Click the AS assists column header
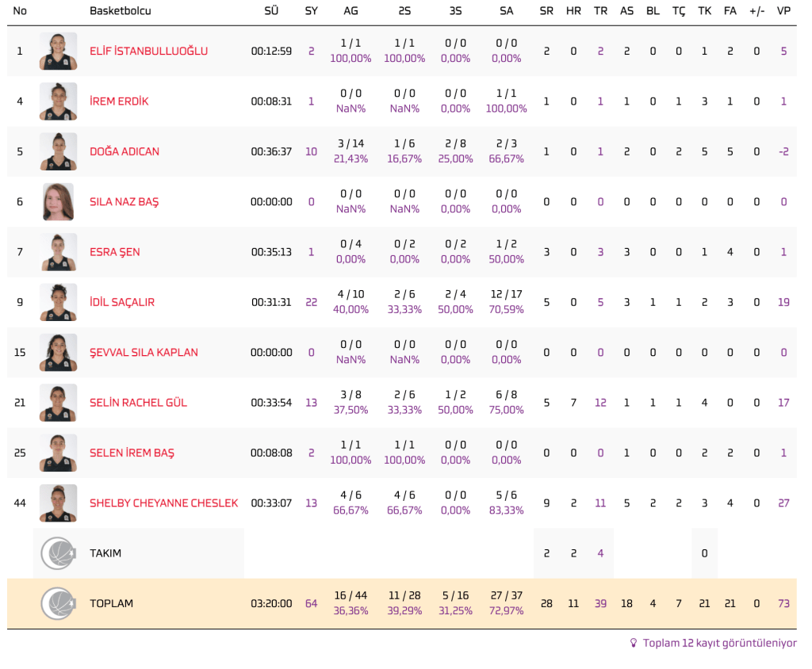 click(x=626, y=11)
